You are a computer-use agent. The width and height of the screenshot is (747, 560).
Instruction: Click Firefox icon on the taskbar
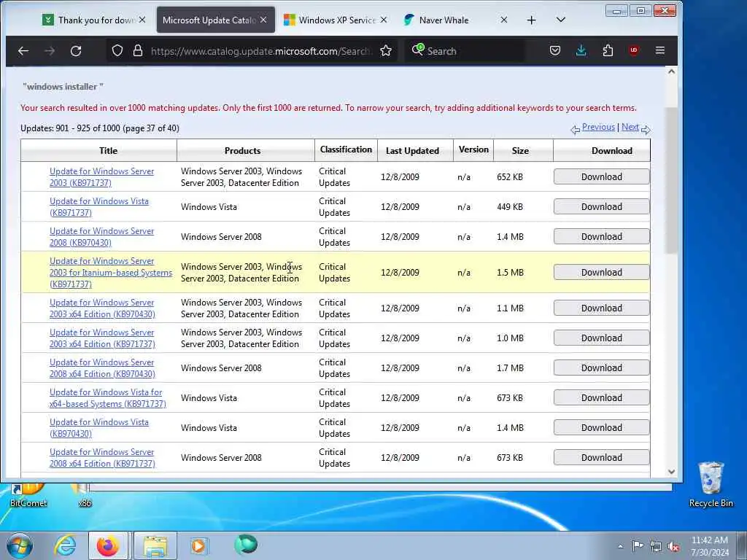[108, 545]
